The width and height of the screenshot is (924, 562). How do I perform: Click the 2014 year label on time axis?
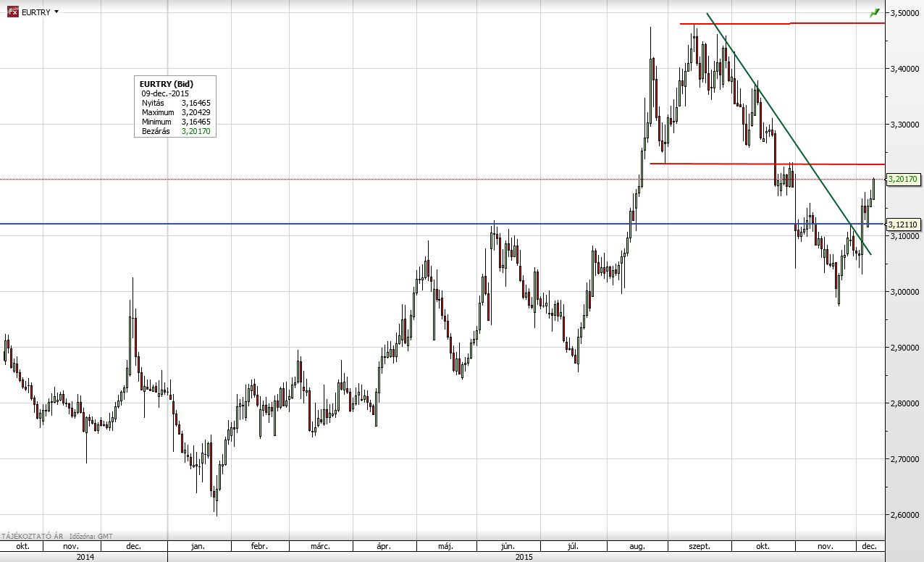pyautogui.click(x=85, y=557)
